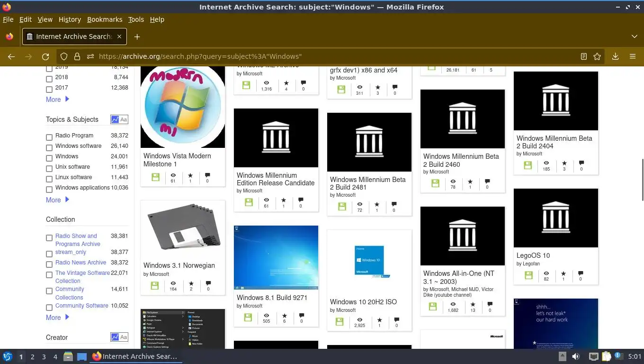Open The Vintage Software Collection link
This screenshot has height=364, width=644.
point(82,277)
